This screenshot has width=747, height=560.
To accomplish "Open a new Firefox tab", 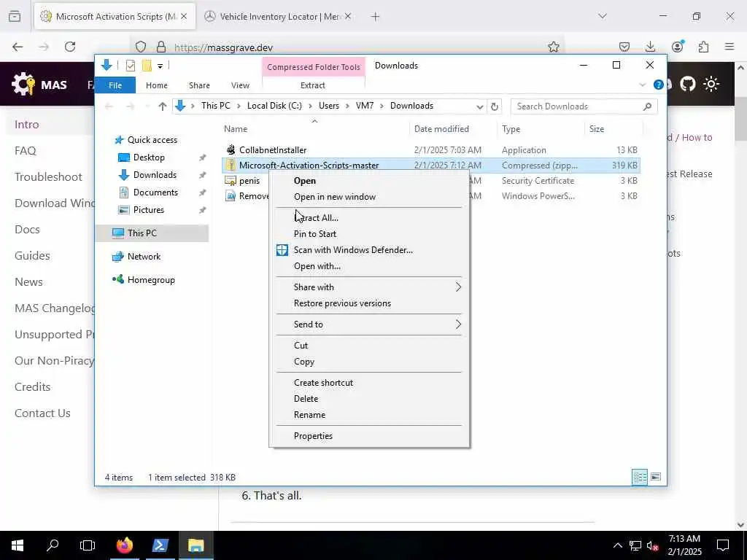I will 375,17.
